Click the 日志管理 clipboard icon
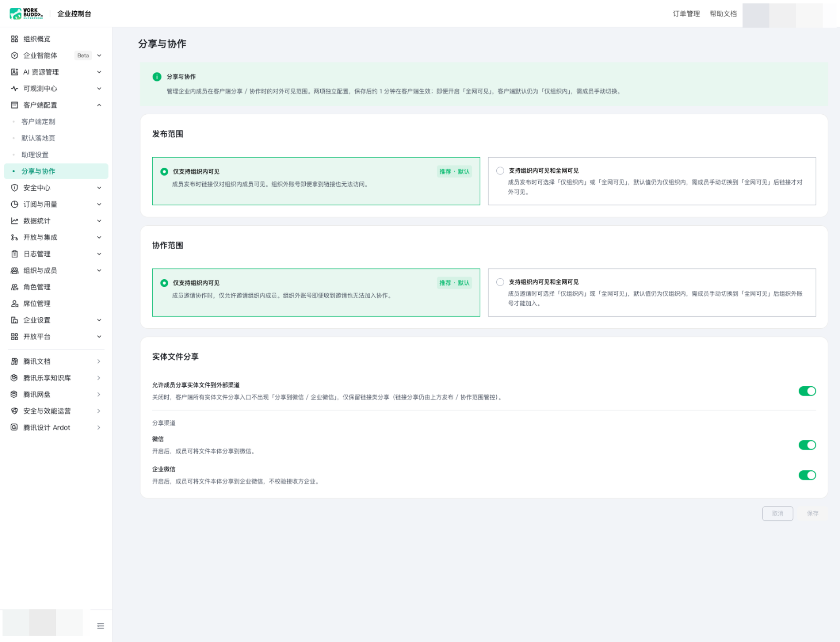Screen dimensions: 840x642 pyautogui.click(x=15, y=254)
